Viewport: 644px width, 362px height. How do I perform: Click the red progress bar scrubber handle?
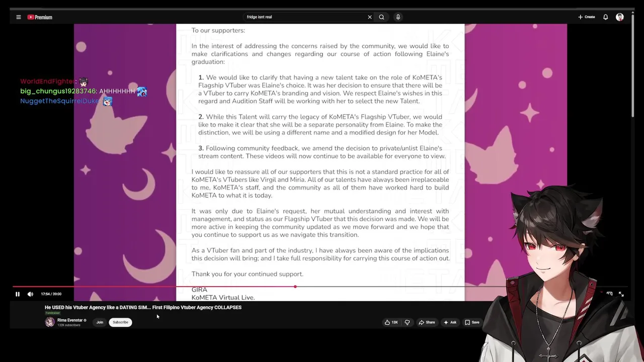tap(295, 287)
